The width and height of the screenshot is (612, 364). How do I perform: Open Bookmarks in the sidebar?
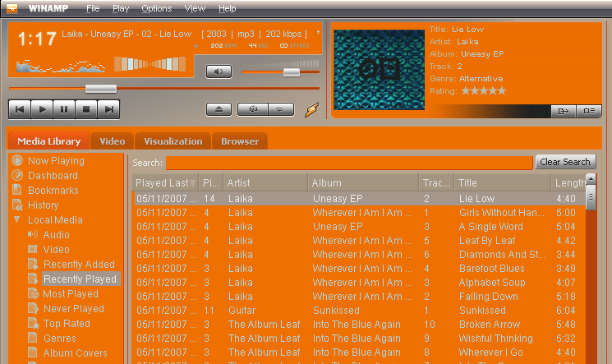pos(53,190)
